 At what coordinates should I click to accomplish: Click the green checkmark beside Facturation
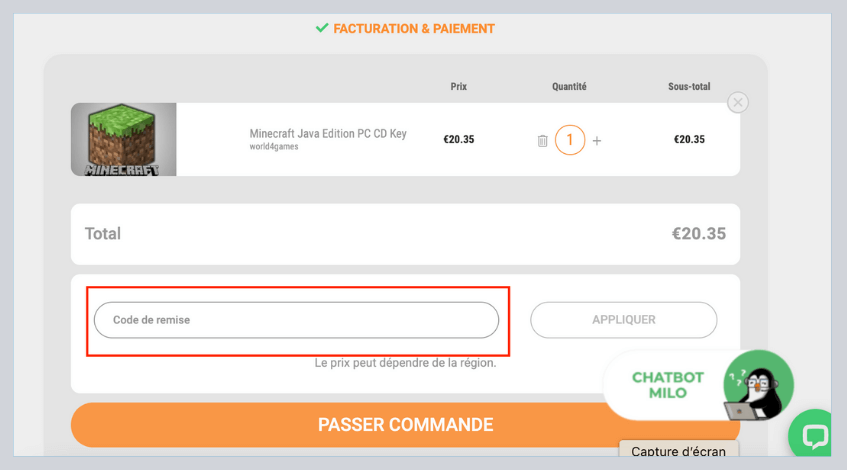pos(322,28)
